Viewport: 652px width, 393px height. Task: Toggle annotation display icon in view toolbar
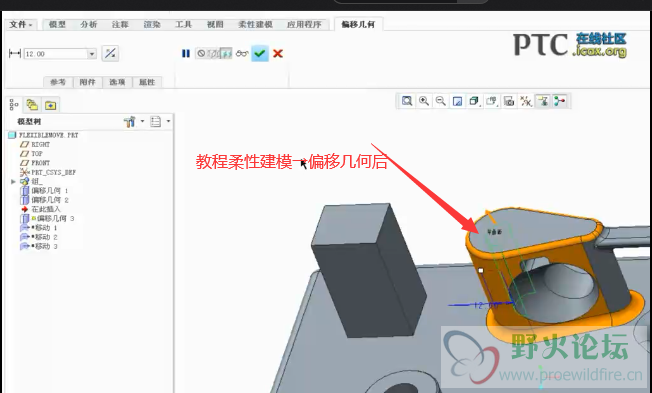543,101
